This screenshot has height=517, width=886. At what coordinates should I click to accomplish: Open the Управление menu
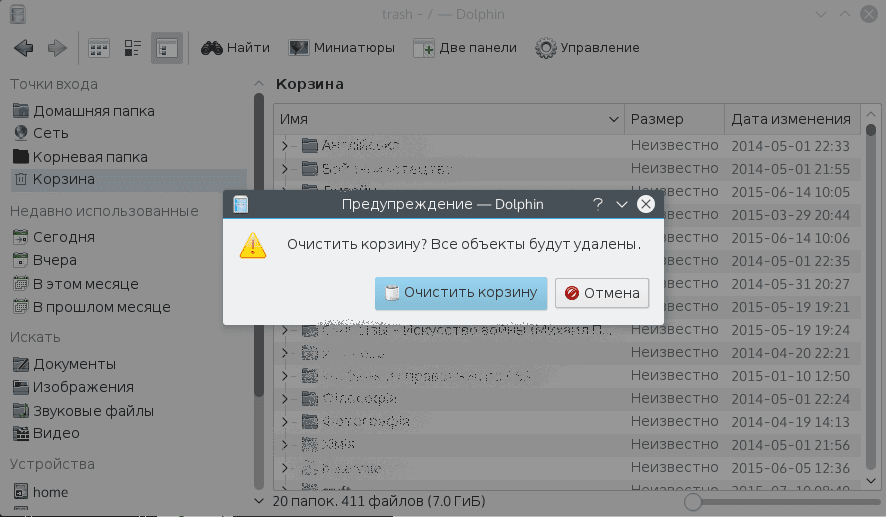[587, 48]
